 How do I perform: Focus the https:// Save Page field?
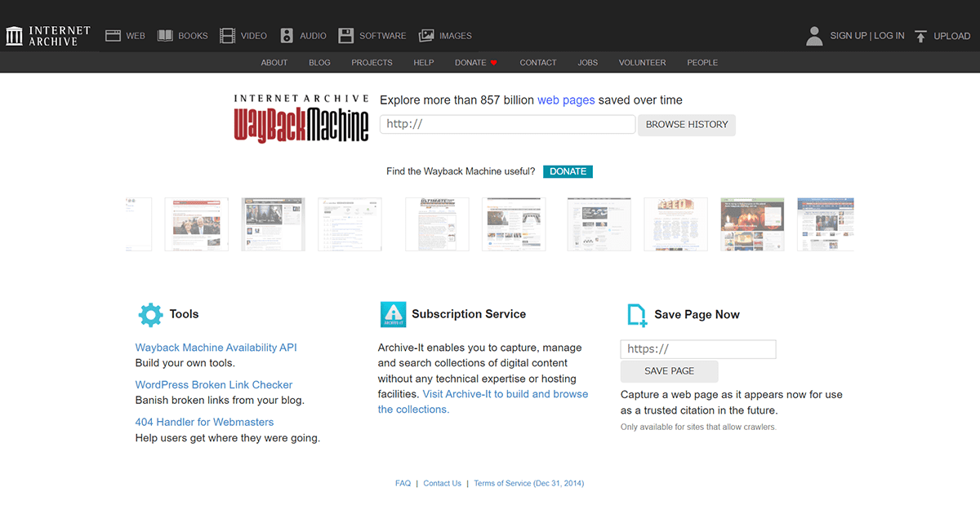(698, 349)
